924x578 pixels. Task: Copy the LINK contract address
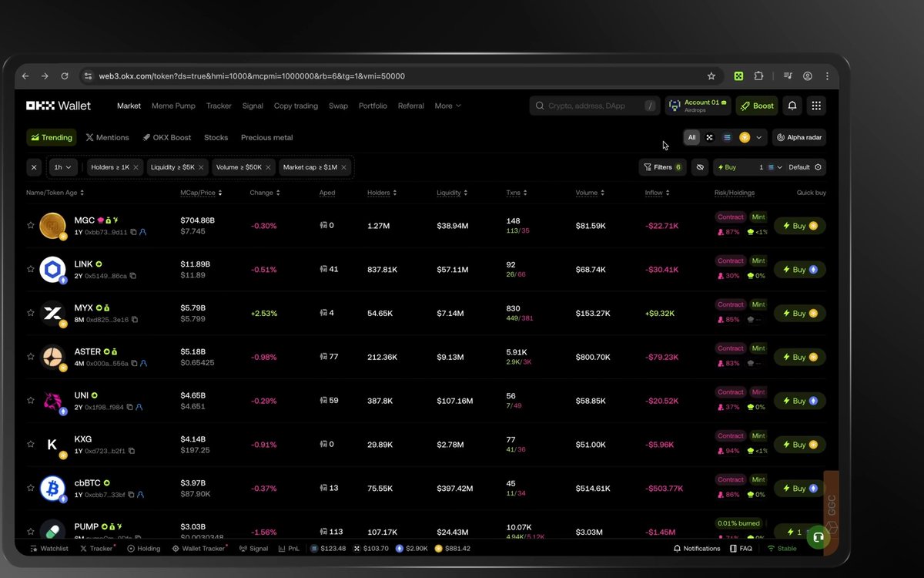click(x=132, y=276)
